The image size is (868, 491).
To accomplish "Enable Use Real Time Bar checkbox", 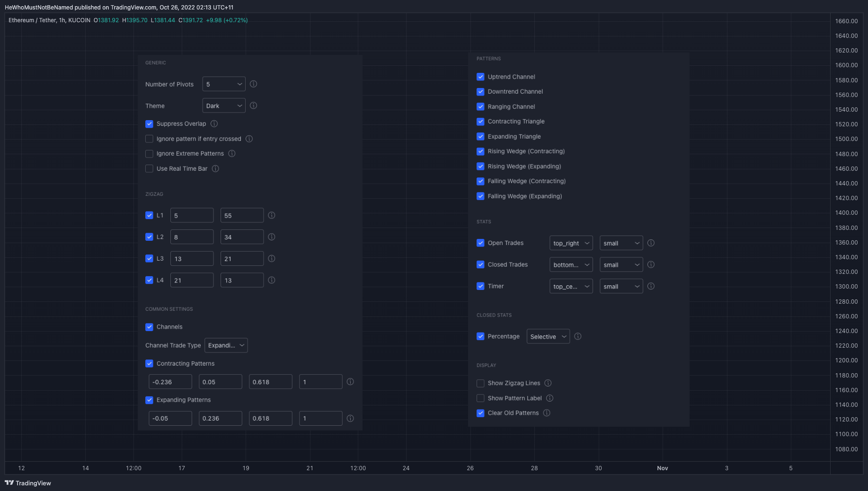I will click(149, 168).
